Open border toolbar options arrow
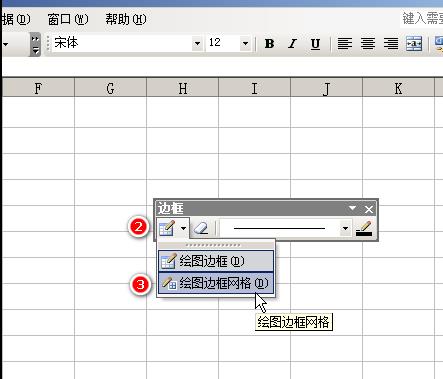The image size is (443, 379). coord(352,209)
